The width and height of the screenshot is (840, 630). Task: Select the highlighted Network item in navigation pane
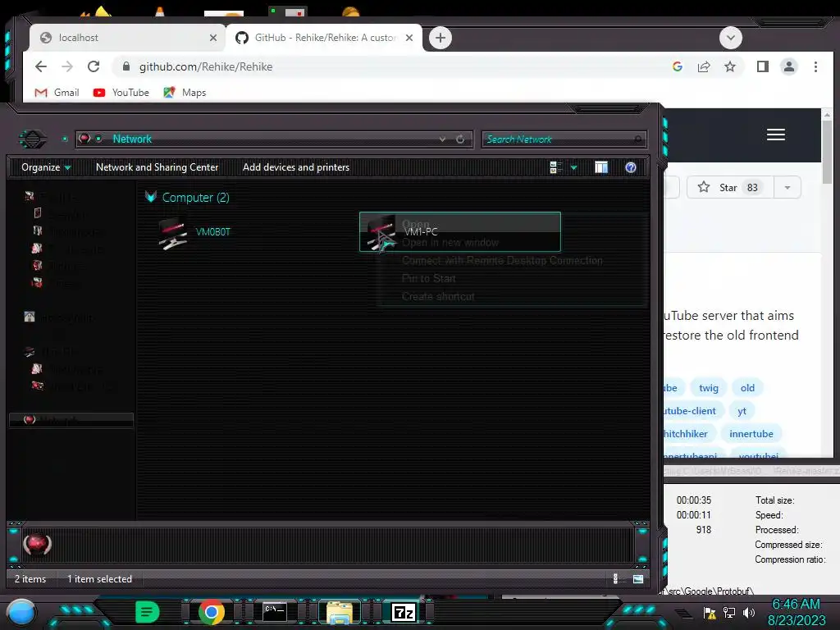point(71,420)
